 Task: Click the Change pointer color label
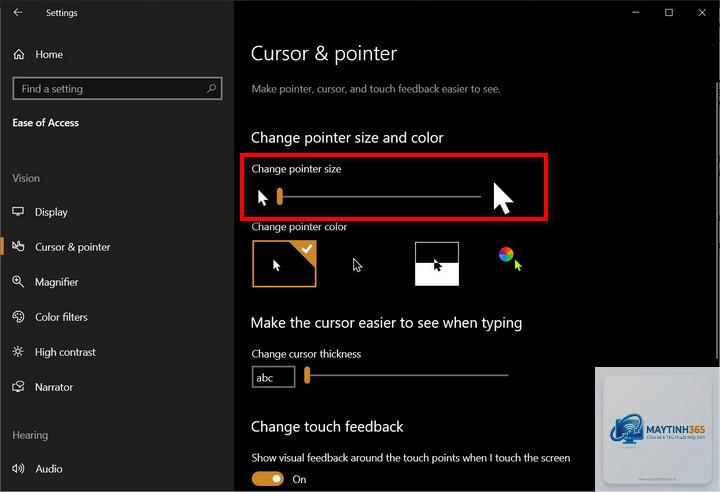pyautogui.click(x=299, y=227)
